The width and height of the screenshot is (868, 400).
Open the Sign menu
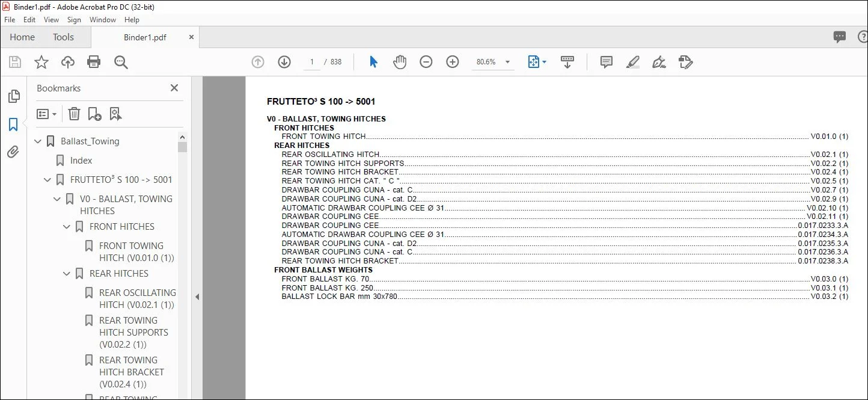click(x=75, y=20)
